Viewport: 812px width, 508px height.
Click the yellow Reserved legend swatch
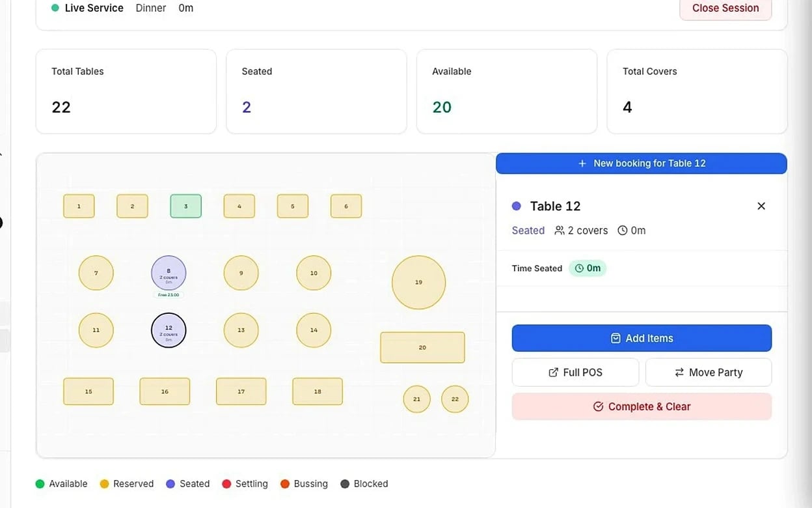[104, 484]
